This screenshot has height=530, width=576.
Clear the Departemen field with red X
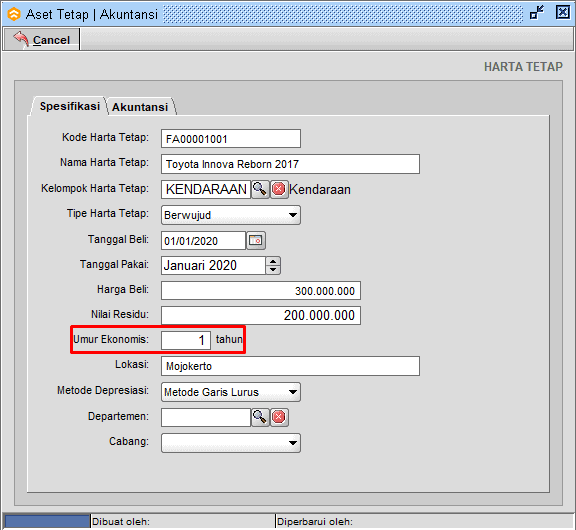[279, 417]
